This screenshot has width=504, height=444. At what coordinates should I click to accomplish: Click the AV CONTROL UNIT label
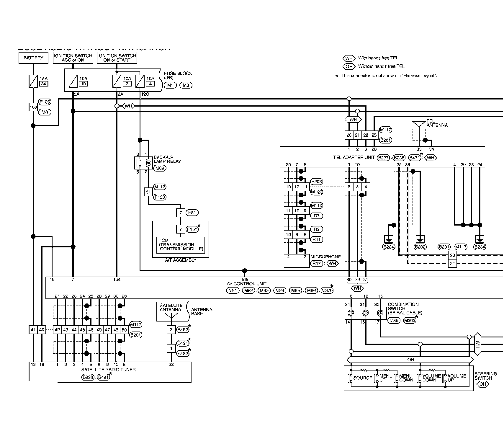coord(246,284)
